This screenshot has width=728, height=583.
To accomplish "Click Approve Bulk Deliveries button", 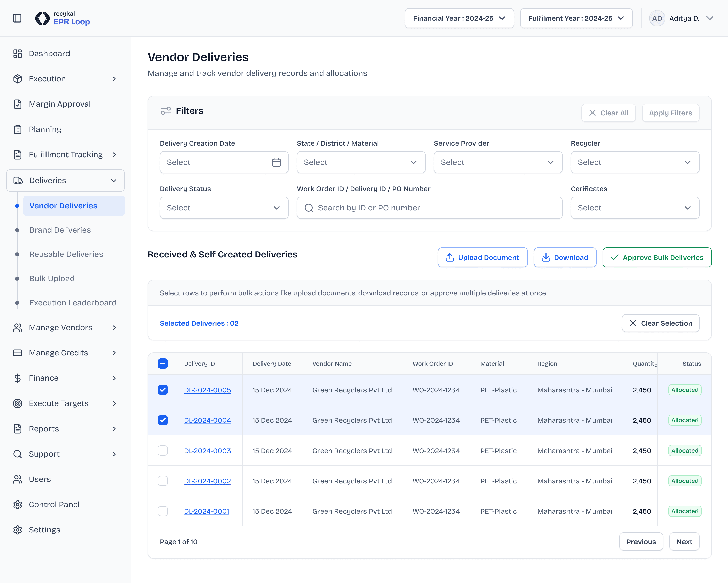I will (657, 257).
